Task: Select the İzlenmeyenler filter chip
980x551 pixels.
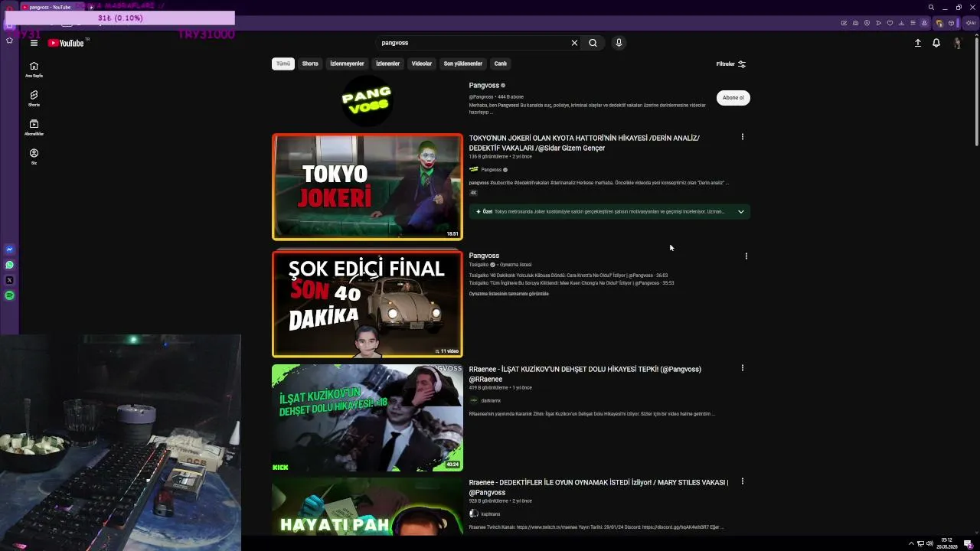Action: [347, 64]
